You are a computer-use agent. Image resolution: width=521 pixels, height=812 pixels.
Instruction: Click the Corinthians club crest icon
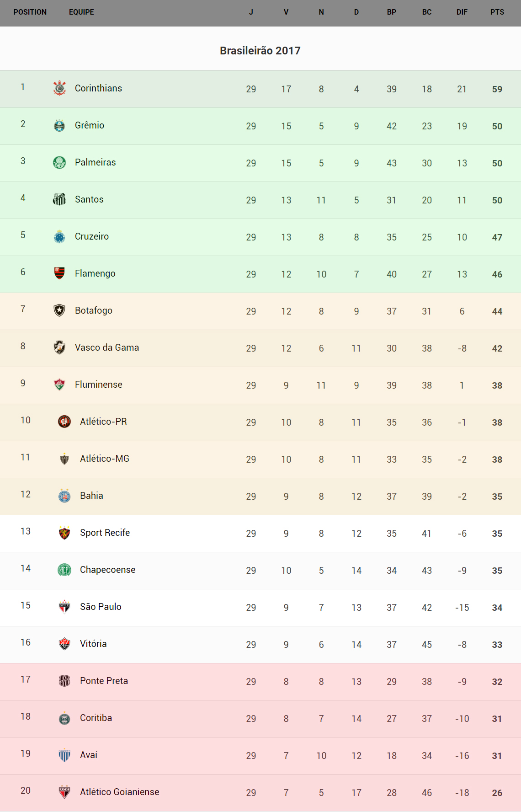pyautogui.click(x=59, y=88)
